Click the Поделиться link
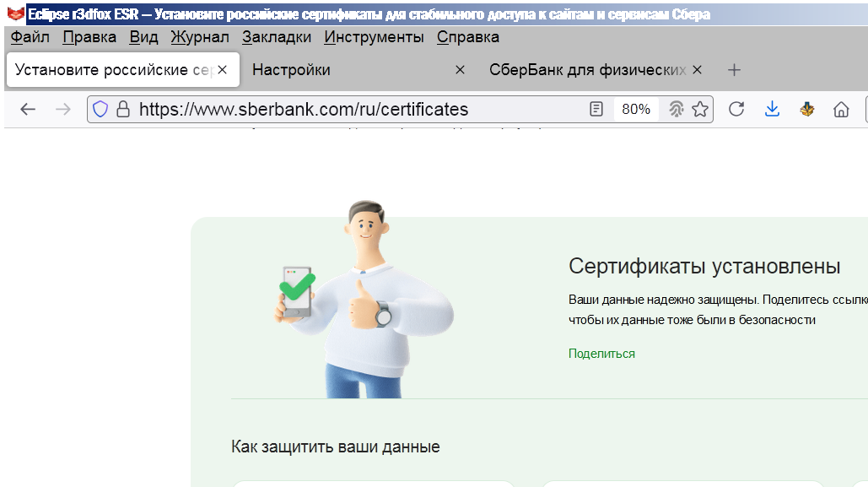Screen dimensions: 868x487 pyautogui.click(x=601, y=354)
